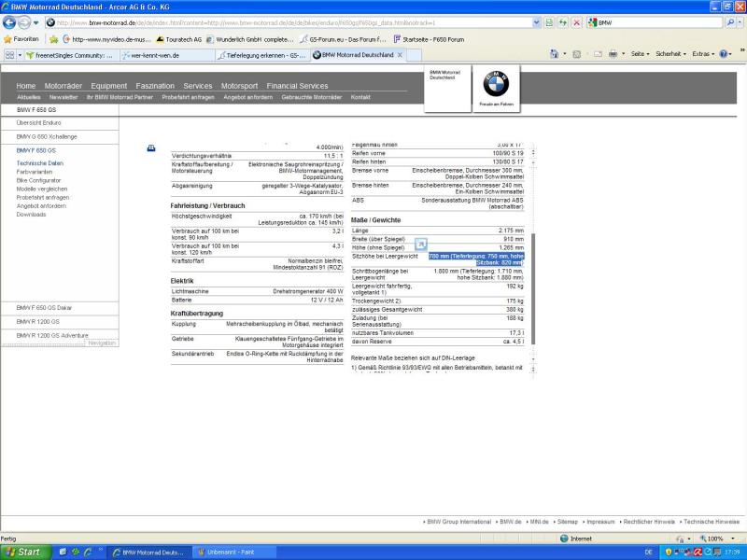This screenshot has height=560, width=747.
Task: Open the GS-Forum.eu favorite
Action: tap(344, 39)
